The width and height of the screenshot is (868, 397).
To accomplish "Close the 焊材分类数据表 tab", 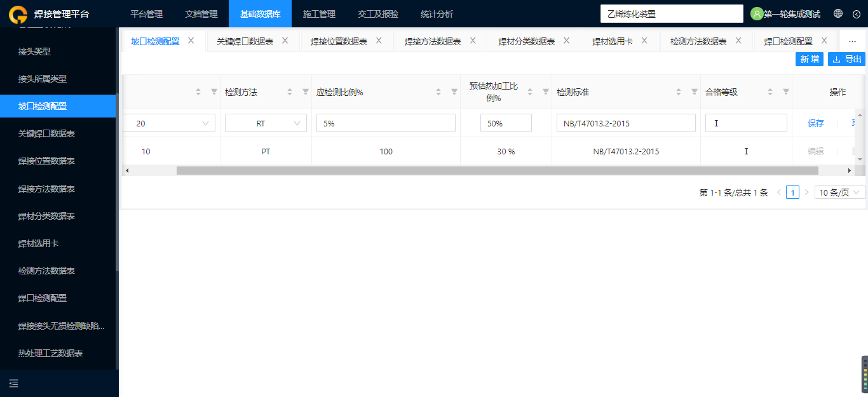I will coord(567,41).
